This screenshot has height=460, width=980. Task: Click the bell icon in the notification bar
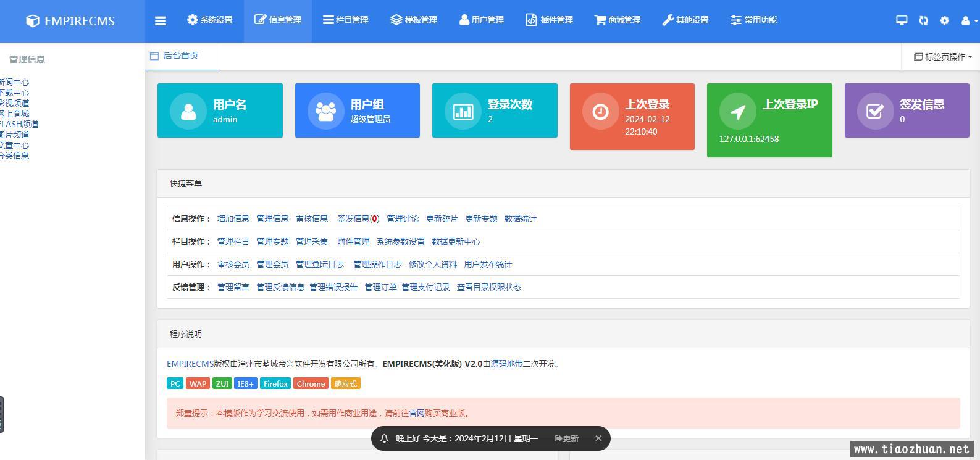pyautogui.click(x=384, y=438)
